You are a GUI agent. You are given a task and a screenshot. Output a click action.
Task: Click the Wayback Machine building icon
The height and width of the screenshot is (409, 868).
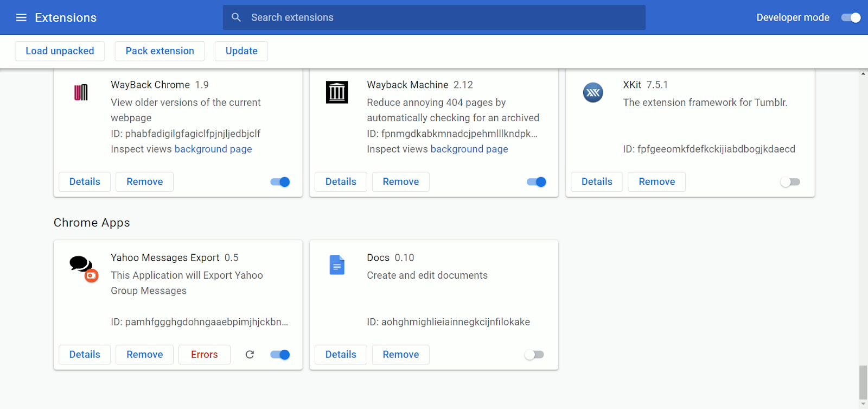(x=337, y=92)
